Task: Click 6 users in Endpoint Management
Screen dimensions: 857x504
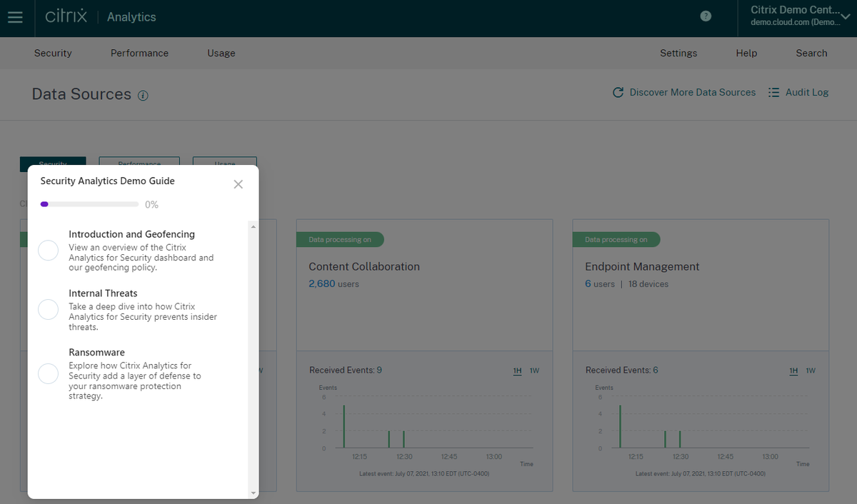Action: point(600,284)
